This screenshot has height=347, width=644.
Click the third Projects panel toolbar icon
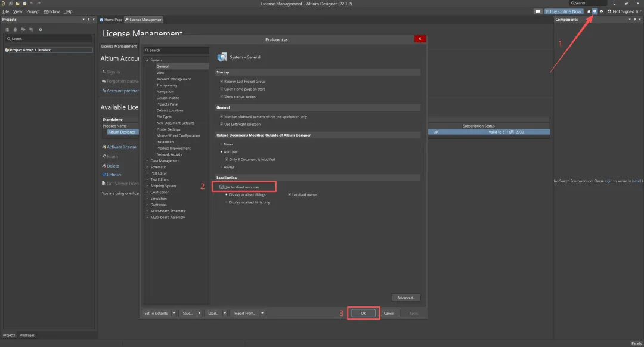[23, 30]
